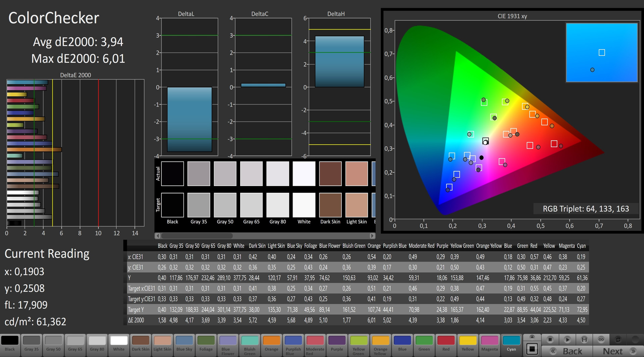This screenshot has height=357, width=644.
Task: Click the Actual Dark Skin swatch
Action: [x=330, y=174]
